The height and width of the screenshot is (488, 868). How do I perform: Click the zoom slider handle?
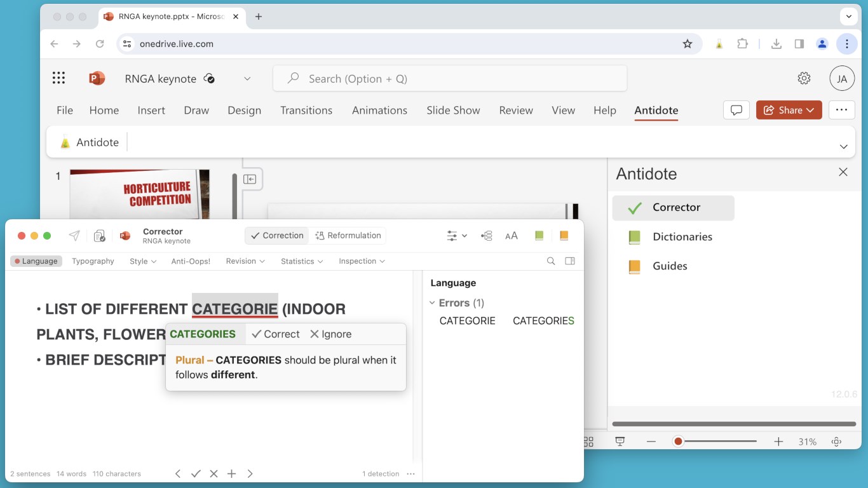click(678, 442)
